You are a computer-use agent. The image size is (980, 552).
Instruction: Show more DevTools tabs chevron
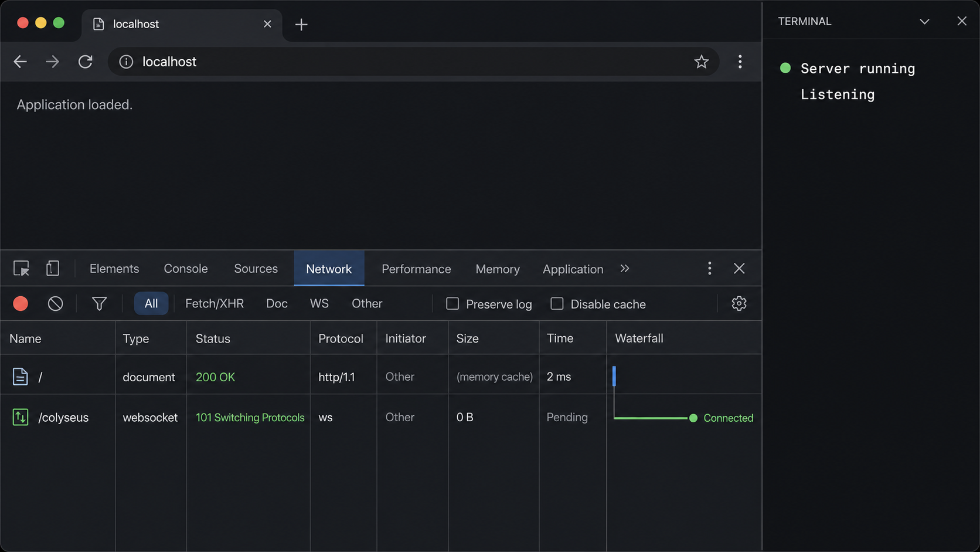click(625, 269)
